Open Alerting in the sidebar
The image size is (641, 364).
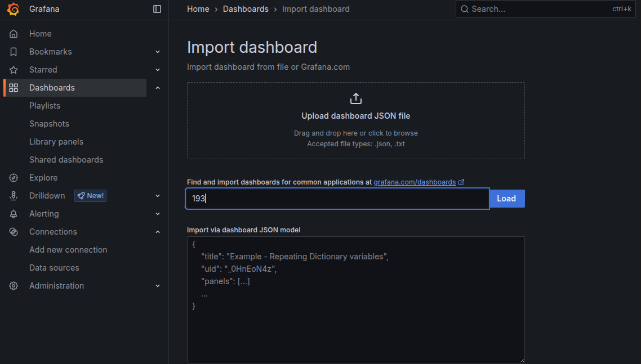[44, 214]
